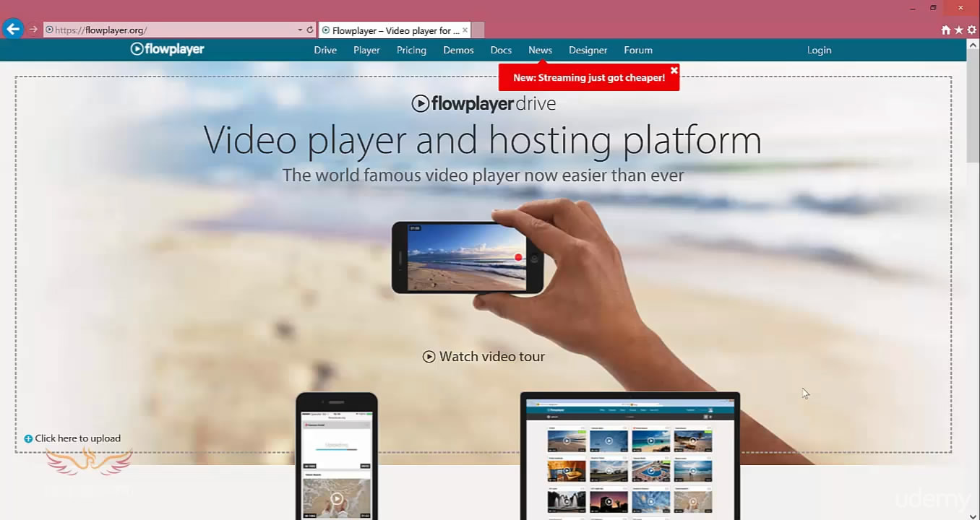Click the 'Streaming just got cheaper' banner
980x520 pixels.
coord(589,77)
